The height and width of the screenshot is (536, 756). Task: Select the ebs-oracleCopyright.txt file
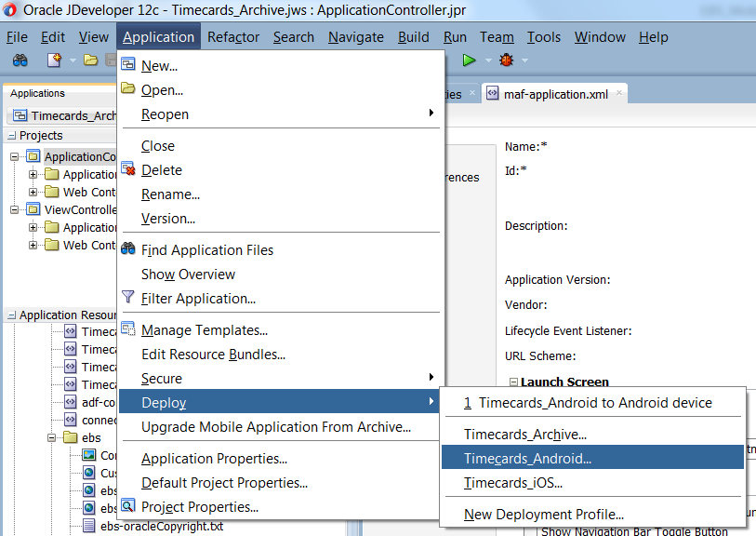(162, 526)
